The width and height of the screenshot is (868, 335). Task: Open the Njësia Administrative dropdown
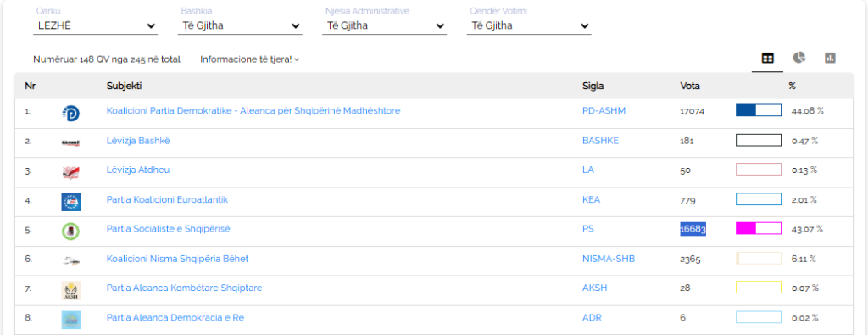(384, 25)
